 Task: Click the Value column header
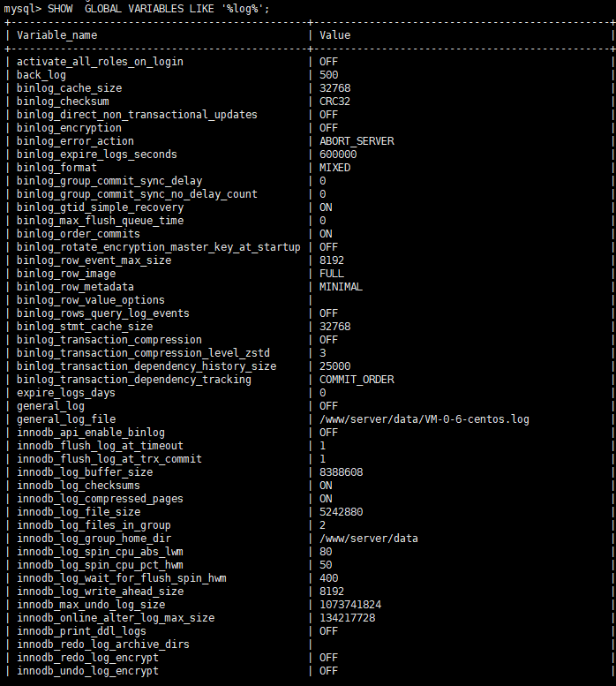tap(335, 35)
